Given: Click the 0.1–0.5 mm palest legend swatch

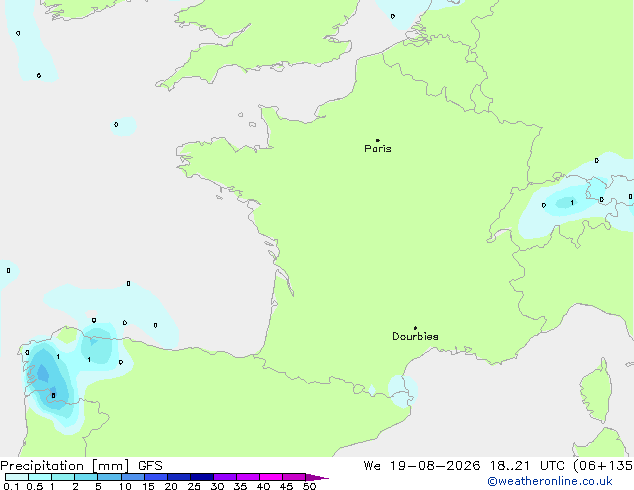Looking at the screenshot, I should 17,477.
